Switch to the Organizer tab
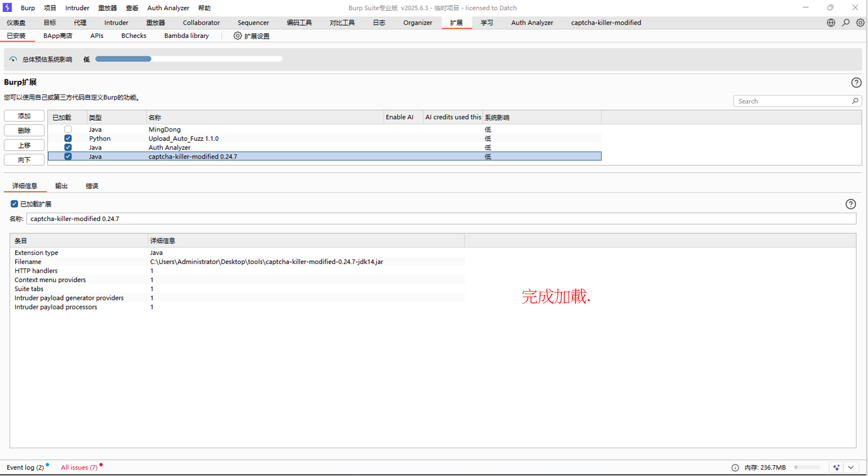 418,23
